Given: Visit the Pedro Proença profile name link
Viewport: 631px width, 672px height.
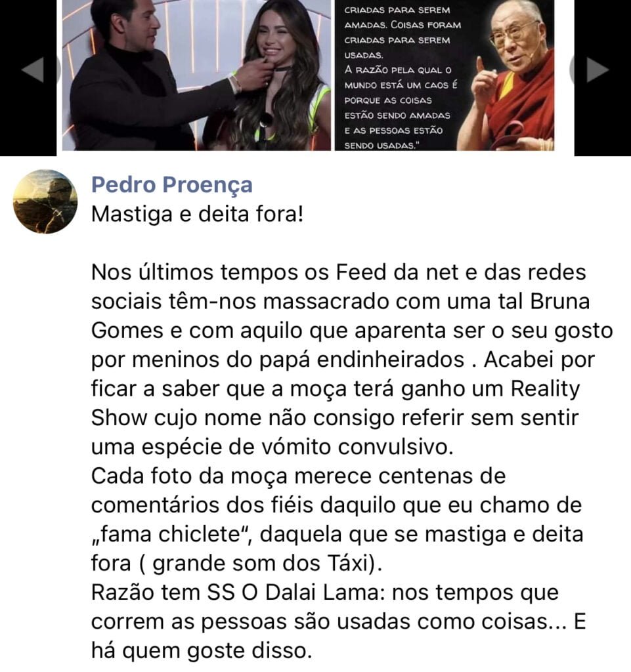Looking at the screenshot, I should (172, 184).
